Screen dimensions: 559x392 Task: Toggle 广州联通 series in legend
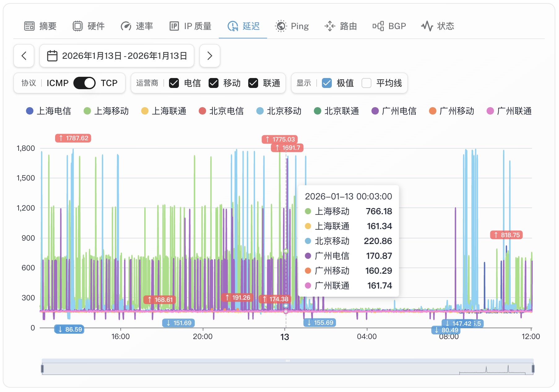click(x=509, y=111)
